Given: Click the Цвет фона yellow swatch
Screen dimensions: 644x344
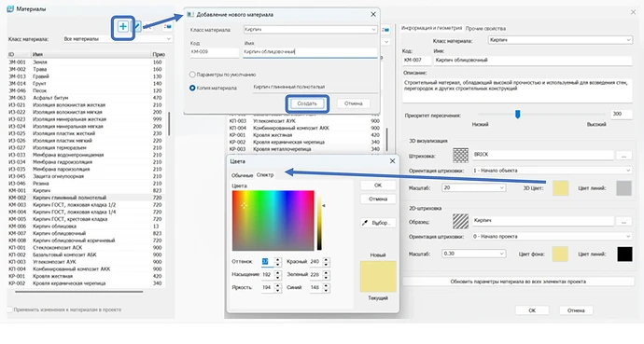Looking at the screenshot, I should [560, 255].
